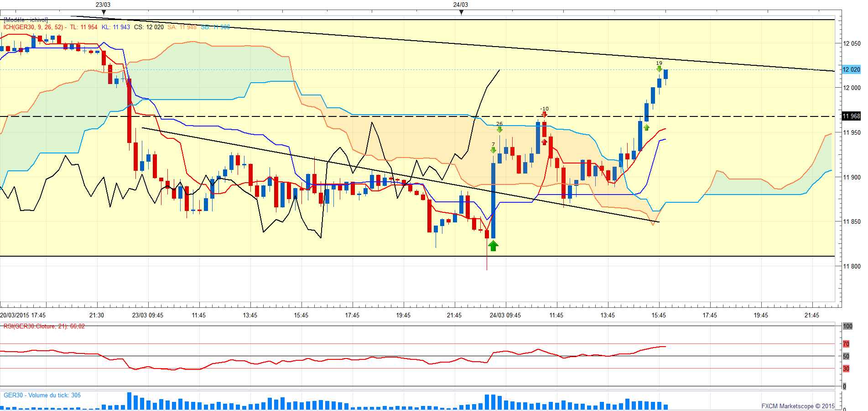Click the FXCM Marketscope copyright text
The width and height of the screenshot is (868, 411).
point(798,406)
